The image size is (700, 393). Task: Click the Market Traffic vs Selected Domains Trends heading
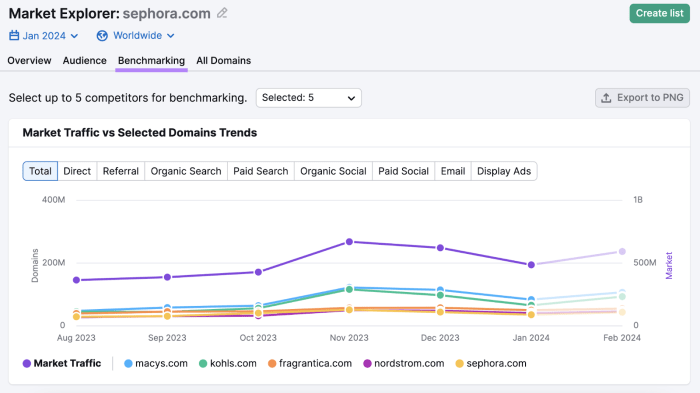pos(140,133)
